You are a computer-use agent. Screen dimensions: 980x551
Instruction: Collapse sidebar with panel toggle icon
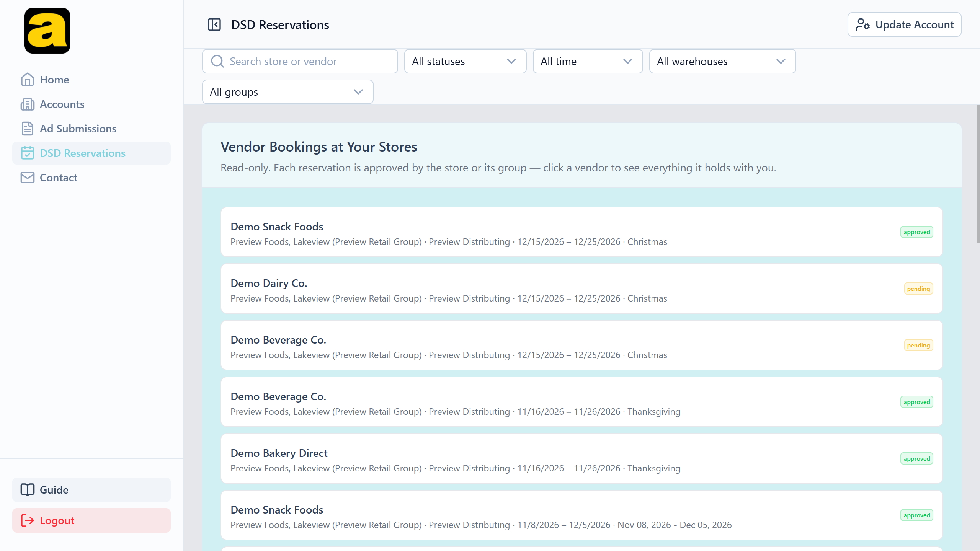click(214, 24)
